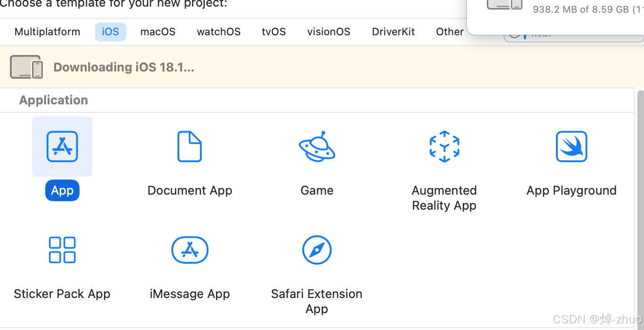This screenshot has height=330, width=644.
Task: Select the Augmented Reality App cube icon
Action: coord(444,147)
